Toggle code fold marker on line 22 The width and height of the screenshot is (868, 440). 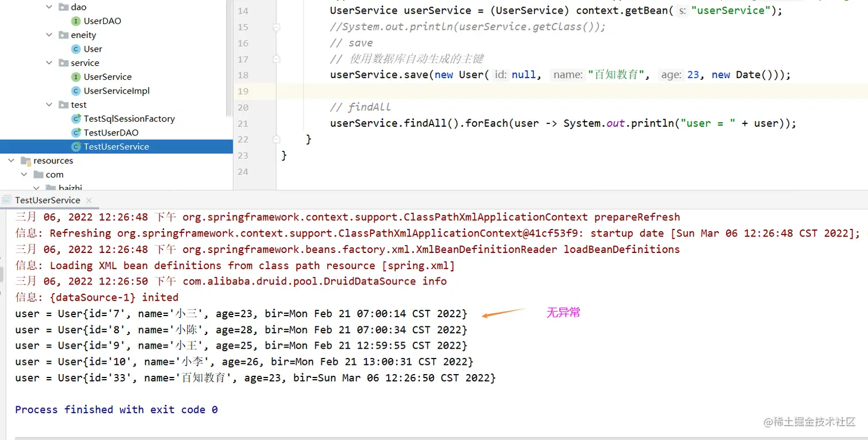click(x=276, y=139)
